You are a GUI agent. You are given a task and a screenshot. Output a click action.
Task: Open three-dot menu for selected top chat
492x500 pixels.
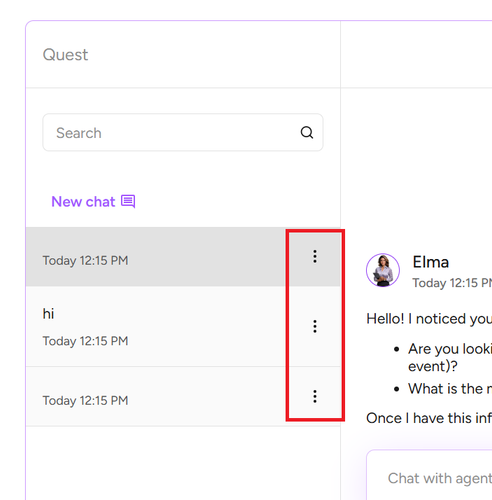(315, 256)
